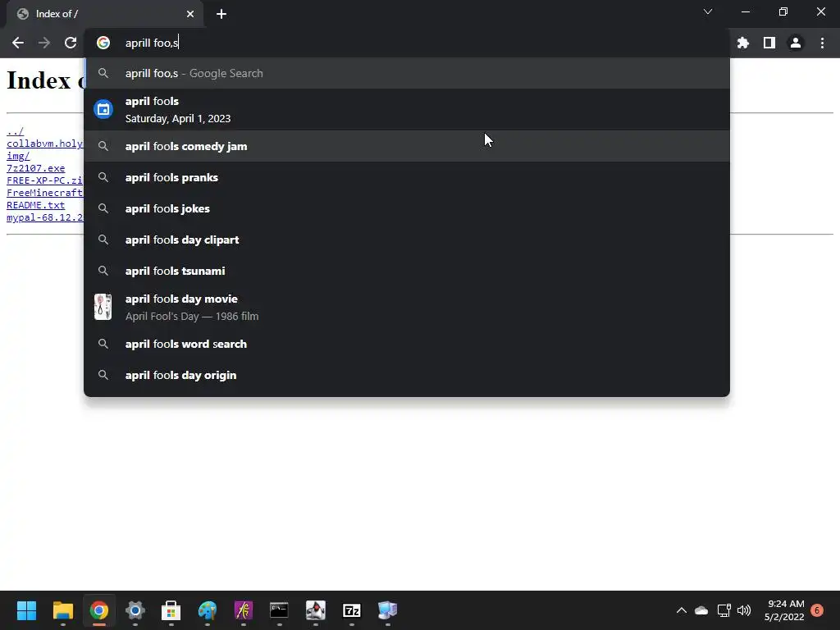Open Java app icon in the taskbar
Viewport: 840px width, 630px height.
[x=316, y=610]
